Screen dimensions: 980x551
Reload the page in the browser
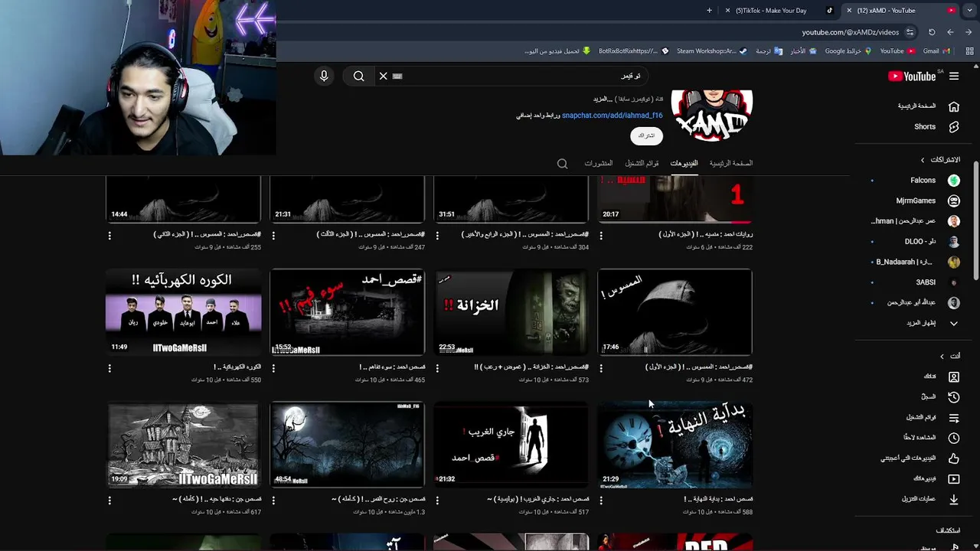click(x=932, y=32)
